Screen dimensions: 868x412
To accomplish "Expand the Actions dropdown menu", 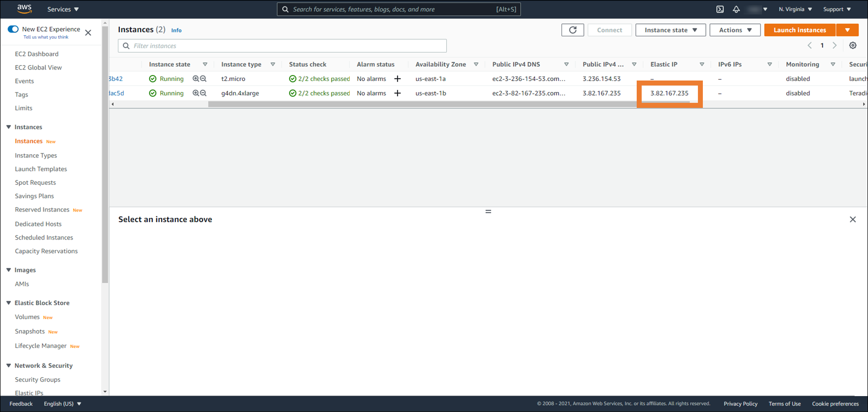I will [735, 30].
